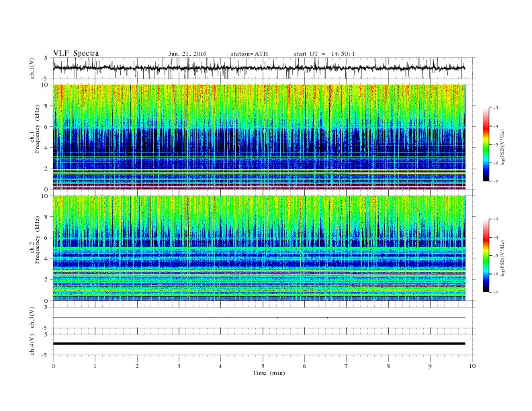532x411 pixels.
Task: Click the date 'Jun. 21, 2016'
Action: click(187, 54)
